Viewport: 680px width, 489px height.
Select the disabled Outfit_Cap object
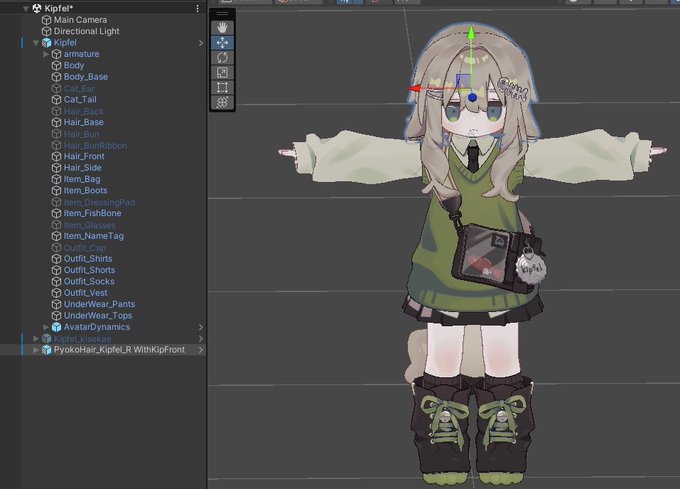point(85,248)
